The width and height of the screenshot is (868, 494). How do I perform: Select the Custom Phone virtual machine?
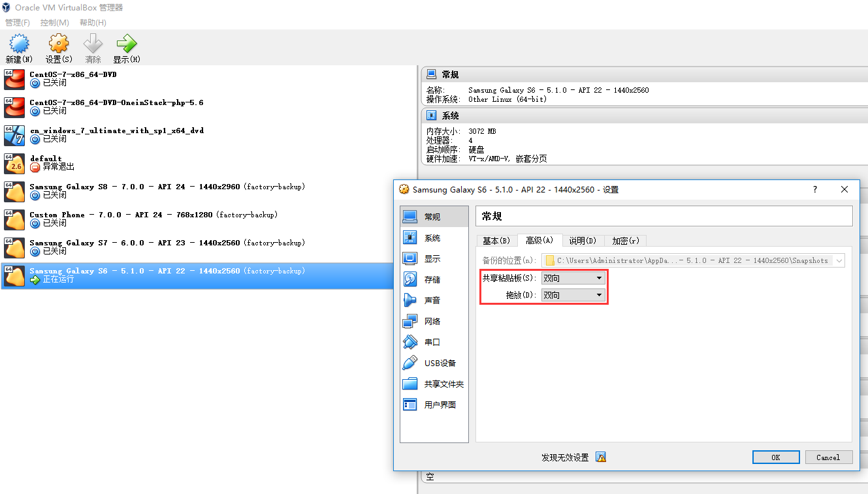click(209, 220)
